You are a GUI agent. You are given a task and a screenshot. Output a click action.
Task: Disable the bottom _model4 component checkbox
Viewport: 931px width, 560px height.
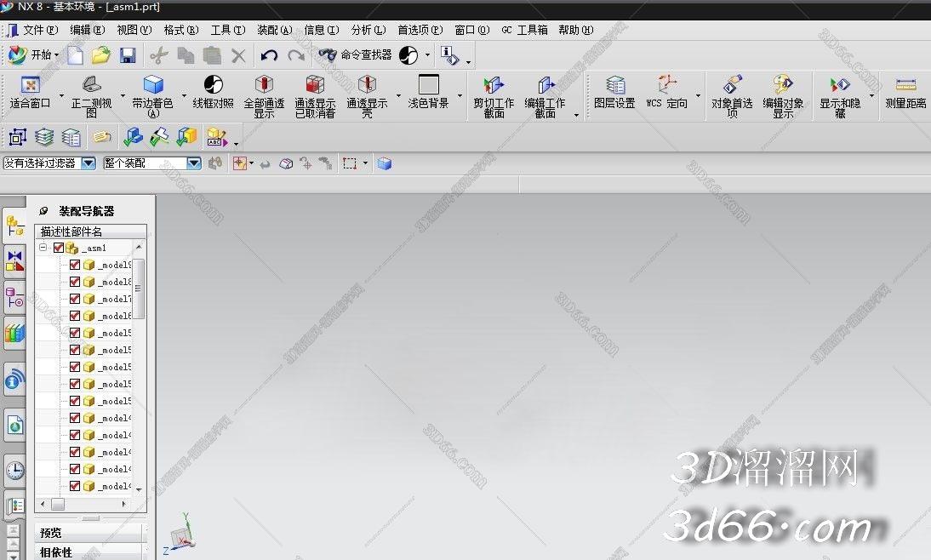pos(75,486)
